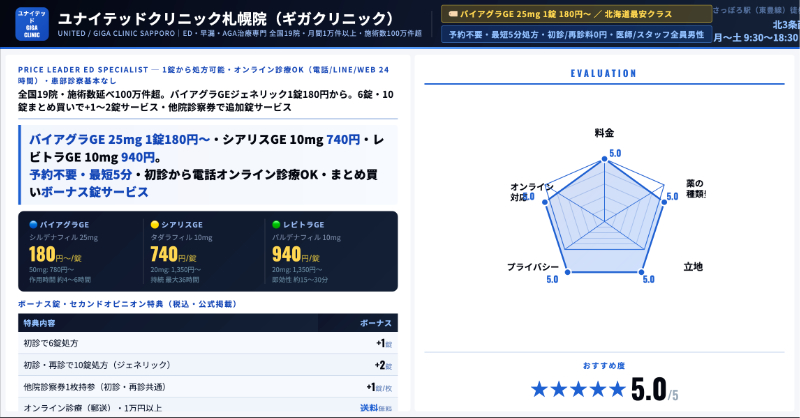The height and width of the screenshot is (418, 800).
Task: Click the 940円 レビトラGE price card
Action: (329, 251)
